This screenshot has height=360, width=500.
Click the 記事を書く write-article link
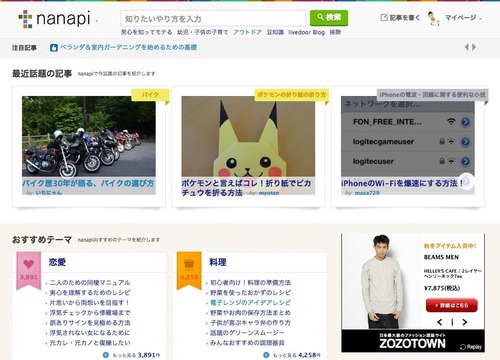pos(400,17)
